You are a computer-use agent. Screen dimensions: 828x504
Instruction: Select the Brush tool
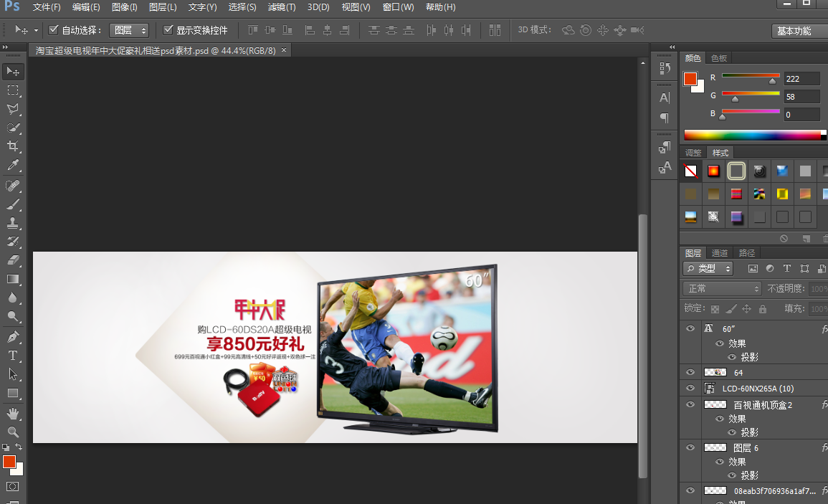[x=13, y=204]
